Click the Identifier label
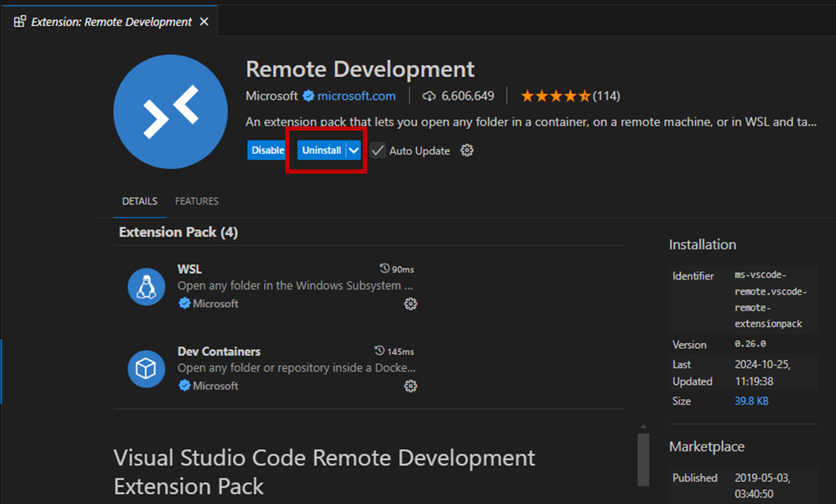The image size is (836, 504). coord(693,276)
